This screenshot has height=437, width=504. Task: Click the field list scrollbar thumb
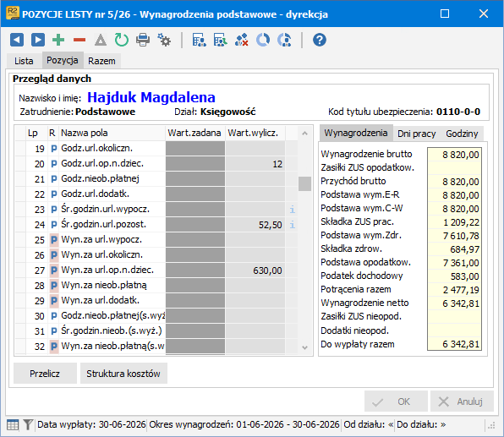coord(304,183)
